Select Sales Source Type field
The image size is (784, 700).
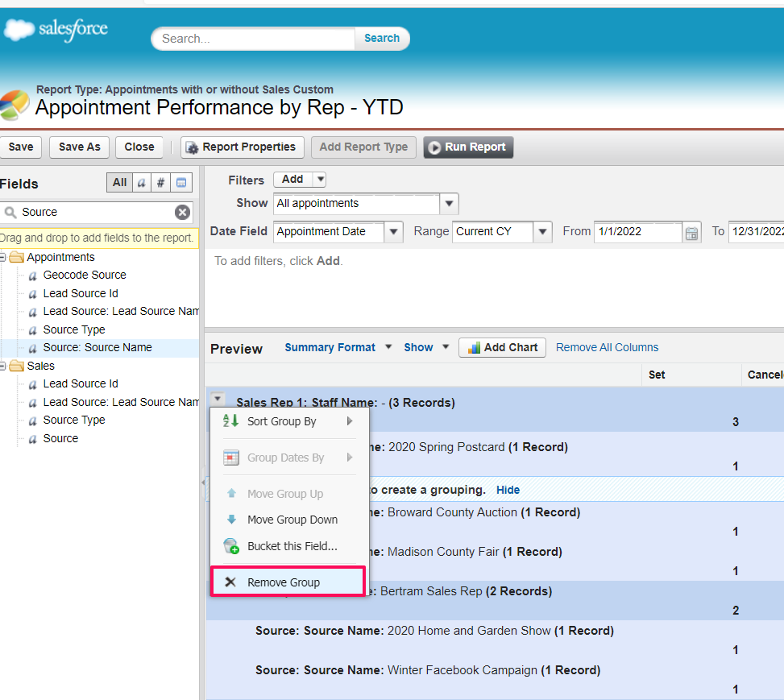coord(74,420)
